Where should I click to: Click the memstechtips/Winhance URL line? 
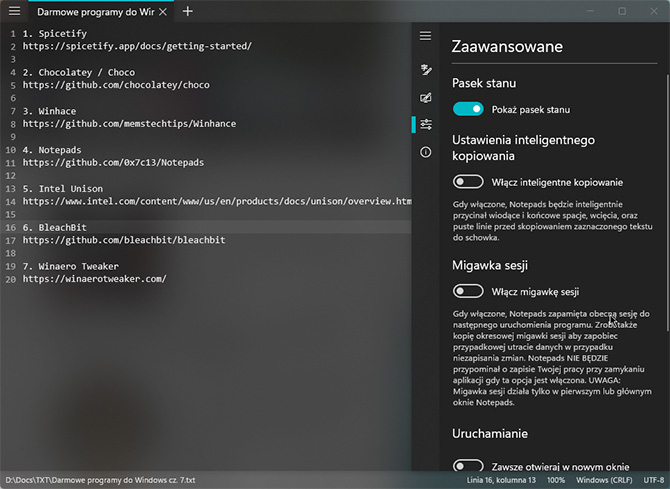[x=129, y=124]
